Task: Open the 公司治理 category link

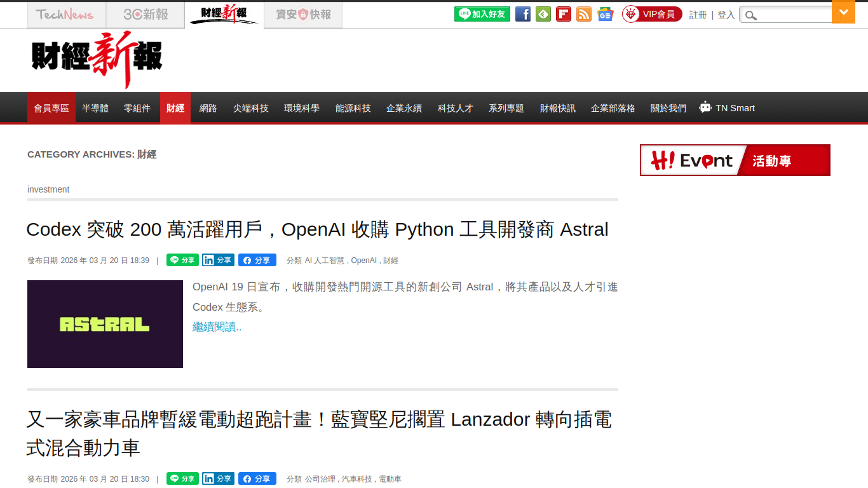Action: (x=320, y=479)
